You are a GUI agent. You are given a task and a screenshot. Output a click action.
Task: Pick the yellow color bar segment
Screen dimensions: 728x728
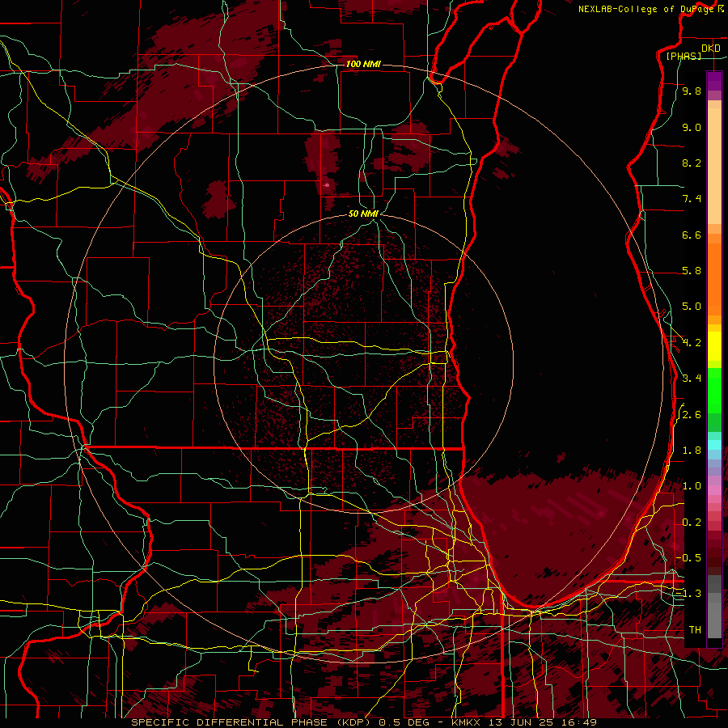coord(714,346)
